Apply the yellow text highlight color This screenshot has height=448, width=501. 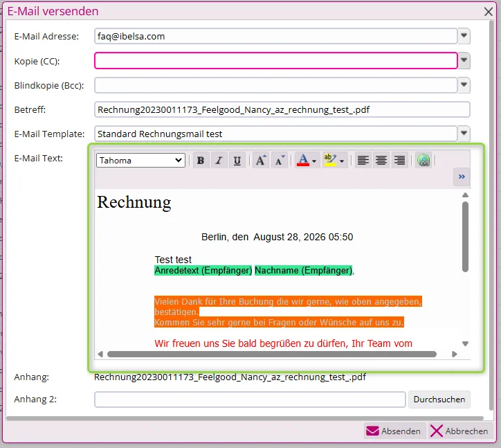click(x=330, y=160)
